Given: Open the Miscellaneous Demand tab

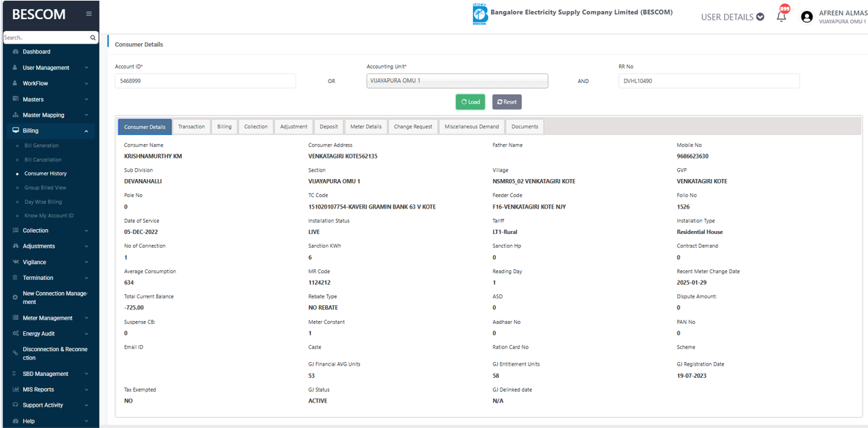Looking at the screenshot, I should (x=472, y=127).
